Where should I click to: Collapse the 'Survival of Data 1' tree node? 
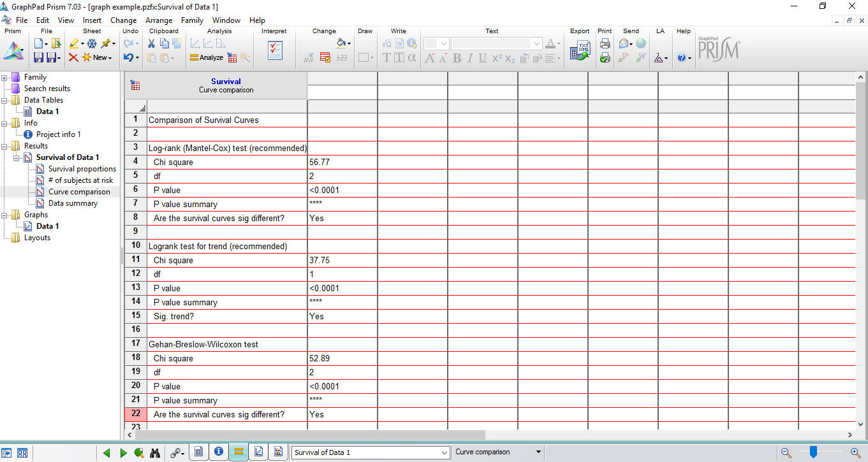17,157
